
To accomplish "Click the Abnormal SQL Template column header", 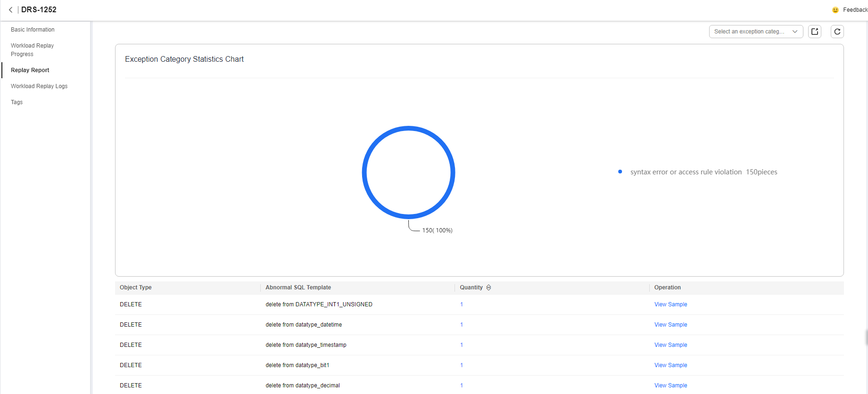I will (298, 287).
